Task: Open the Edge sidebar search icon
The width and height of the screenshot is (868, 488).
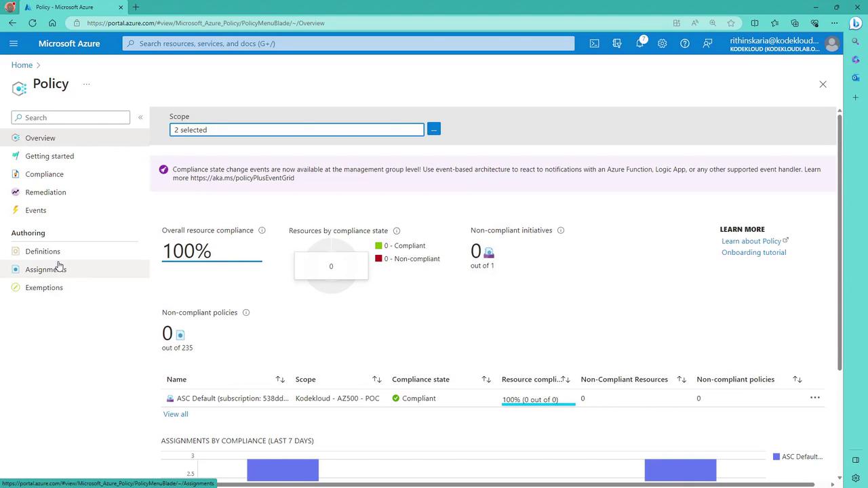Action: pos(856,41)
